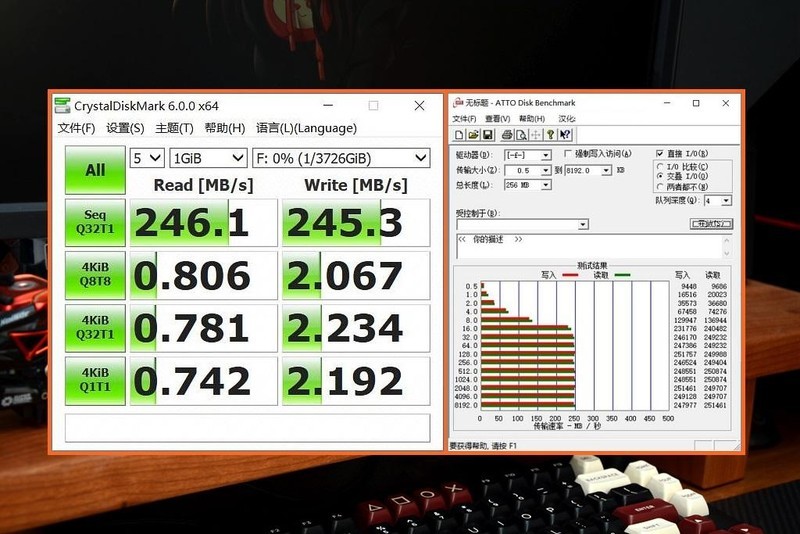Click the 4KiB Q1T1 write result 2.192
Image resolution: width=800 pixels, height=534 pixels.
(356, 381)
